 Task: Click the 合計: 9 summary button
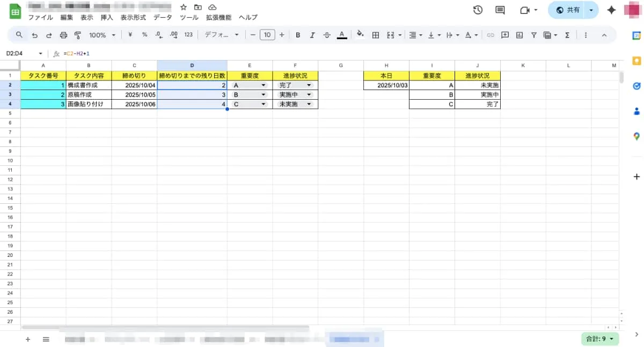click(600, 339)
